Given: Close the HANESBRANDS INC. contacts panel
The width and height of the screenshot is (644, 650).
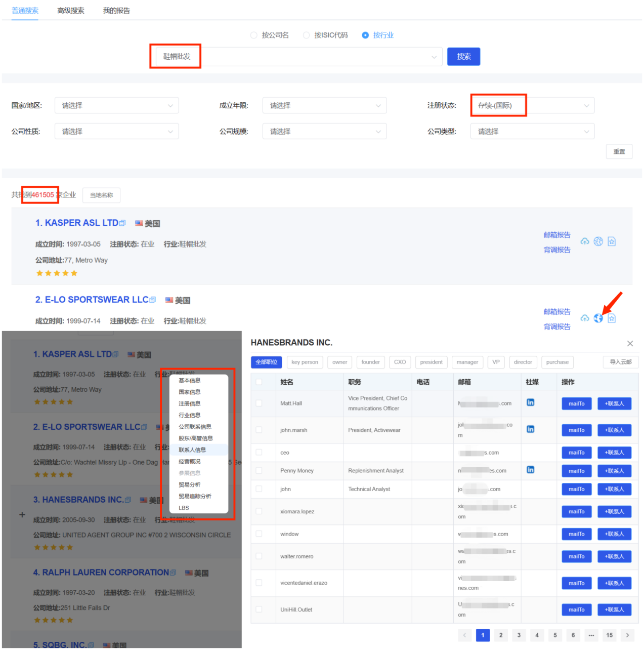Looking at the screenshot, I should [x=630, y=344].
